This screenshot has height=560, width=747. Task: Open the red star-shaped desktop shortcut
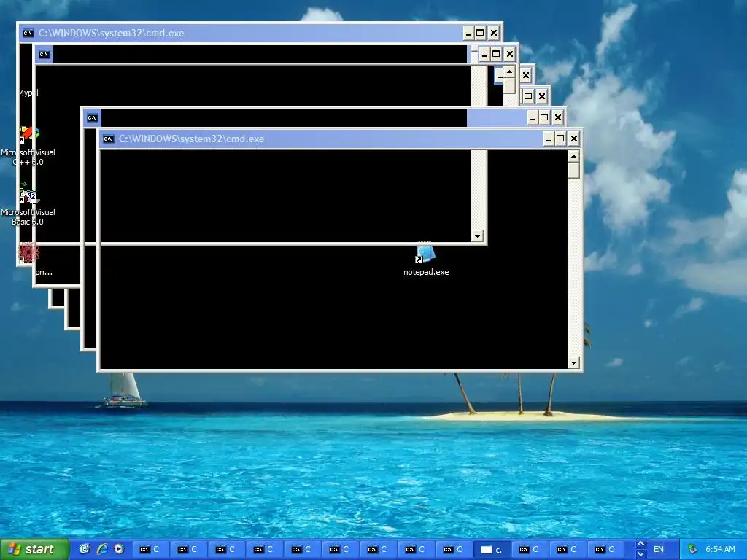point(28,252)
